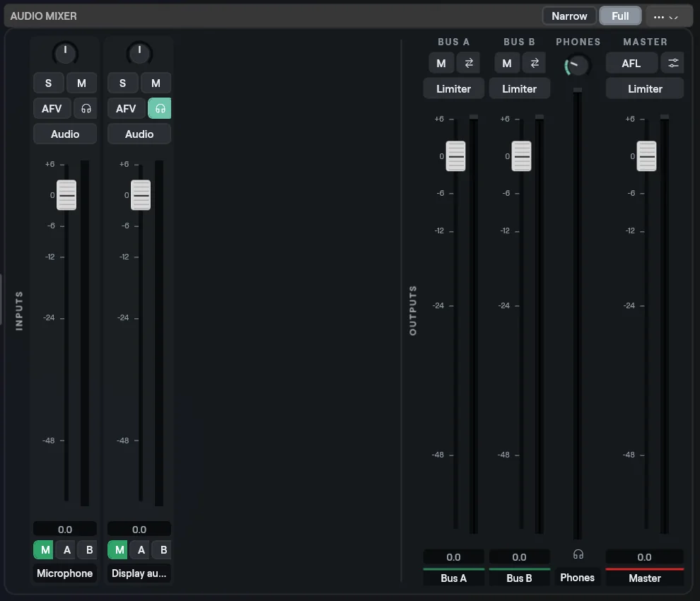Click the Bus B name label at bottom
700x601 pixels.
pyautogui.click(x=519, y=578)
